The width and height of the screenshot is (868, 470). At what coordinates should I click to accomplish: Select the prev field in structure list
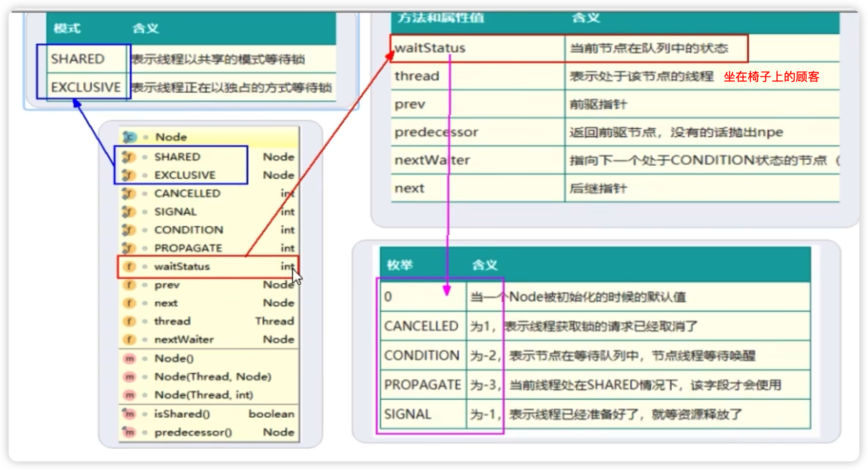tap(209, 285)
